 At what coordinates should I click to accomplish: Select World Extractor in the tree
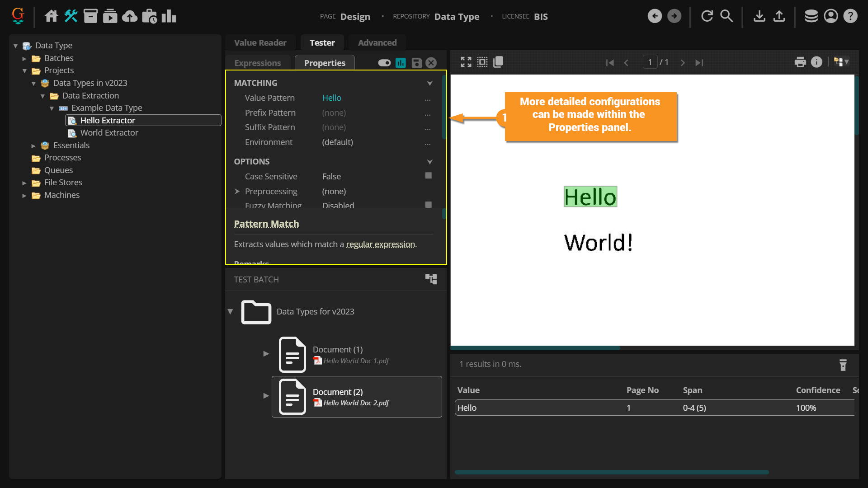(x=109, y=133)
